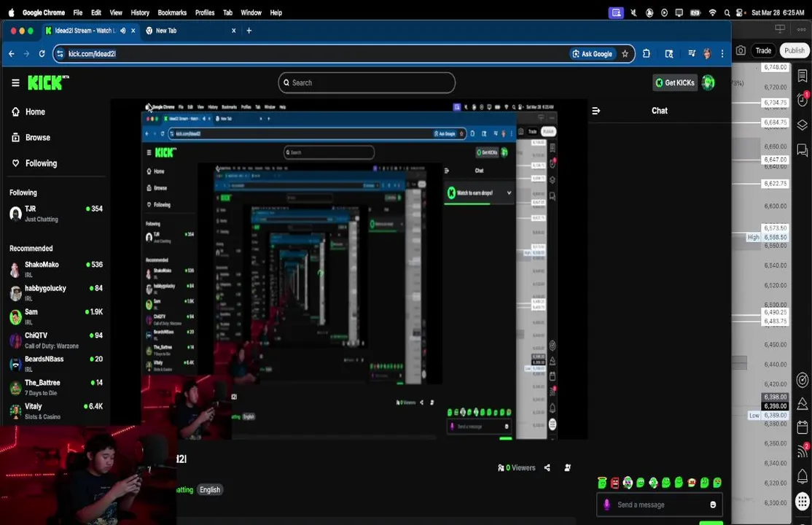812x525 pixels.
Task: Open Chrome media controls icon
Action: (x=691, y=53)
